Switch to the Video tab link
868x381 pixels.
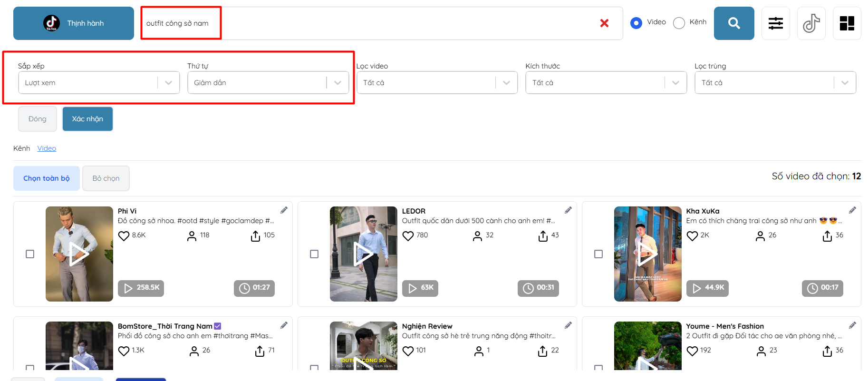[47, 148]
